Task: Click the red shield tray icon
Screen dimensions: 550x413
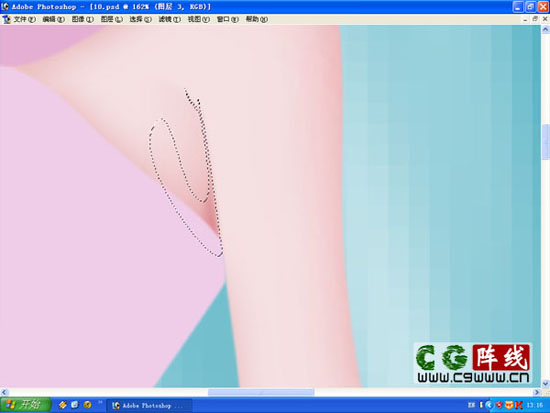Action: [x=499, y=405]
